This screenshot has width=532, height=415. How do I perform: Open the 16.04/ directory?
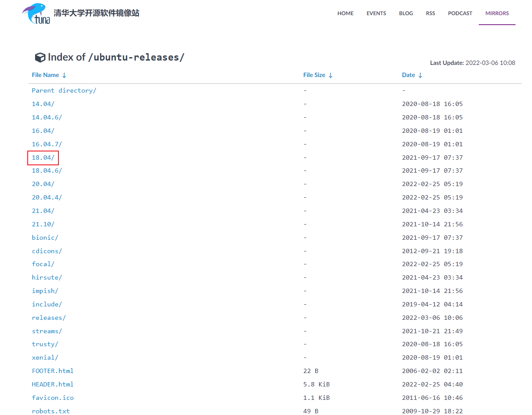[43, 131]
